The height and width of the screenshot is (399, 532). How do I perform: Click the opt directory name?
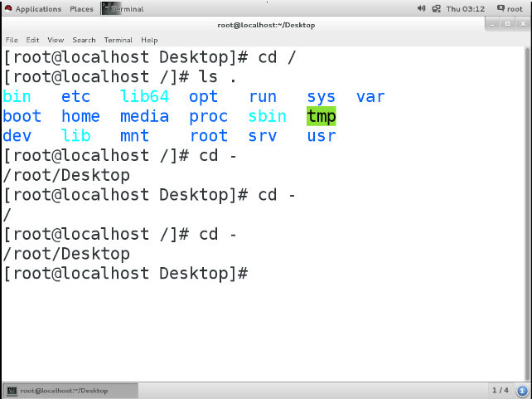[x=203, y=97]
